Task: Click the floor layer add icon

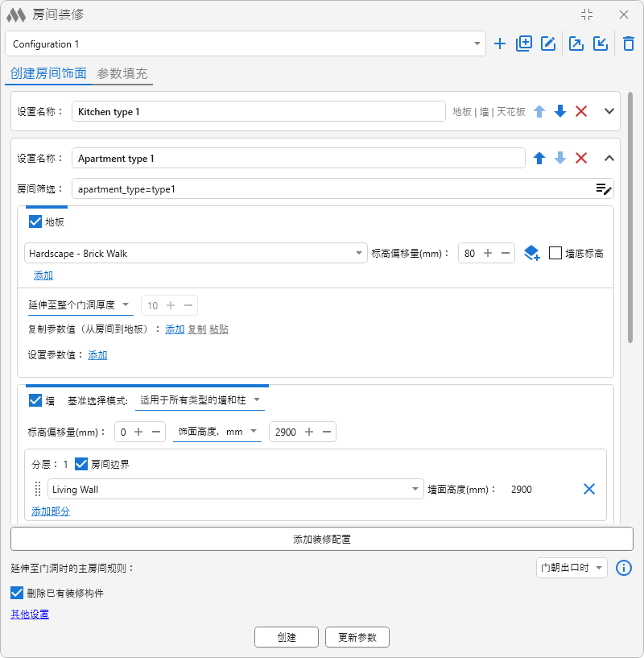Action: click(x=531, y=253)
